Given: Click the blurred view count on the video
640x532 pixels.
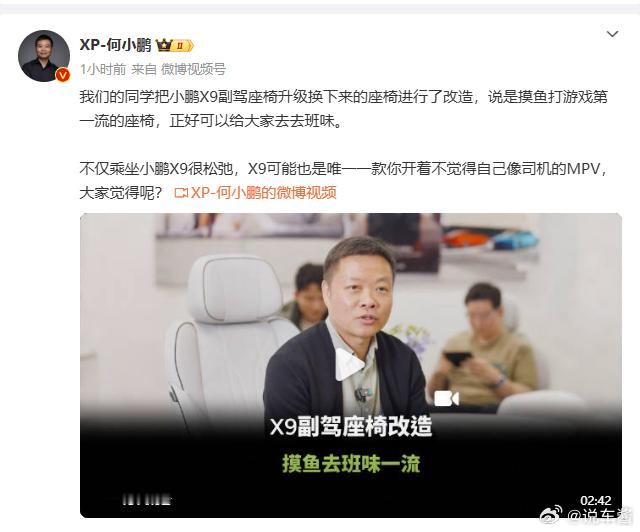Looking at the screenshot, I should pyautogui.click(x=147, y=500).
